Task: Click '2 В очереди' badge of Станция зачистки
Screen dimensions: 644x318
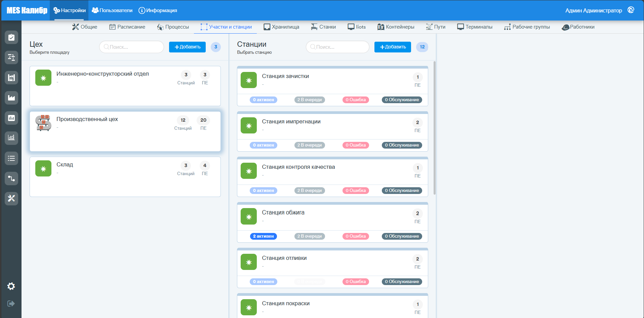Action: coord(310,100)
